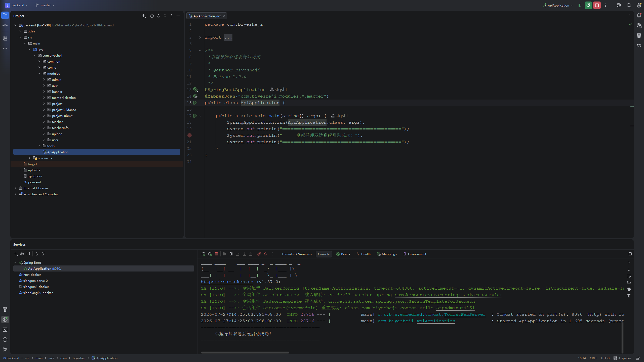Image resolution: width=644 pixels, height=362 pixels.
Task: Switch to the Console tab
Action: pos(324,254)
